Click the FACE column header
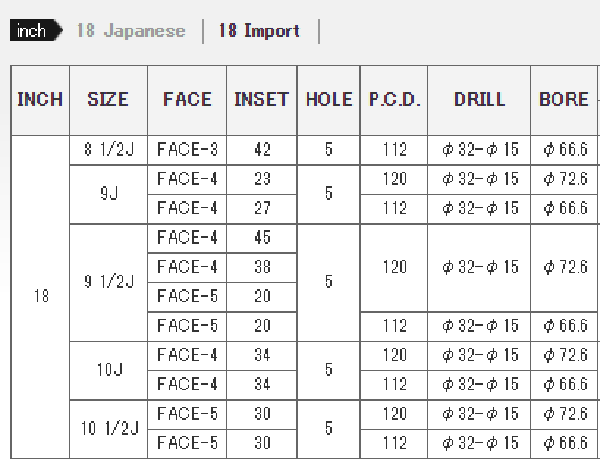Screen dimensions: 600x461 tap(187, 100)
